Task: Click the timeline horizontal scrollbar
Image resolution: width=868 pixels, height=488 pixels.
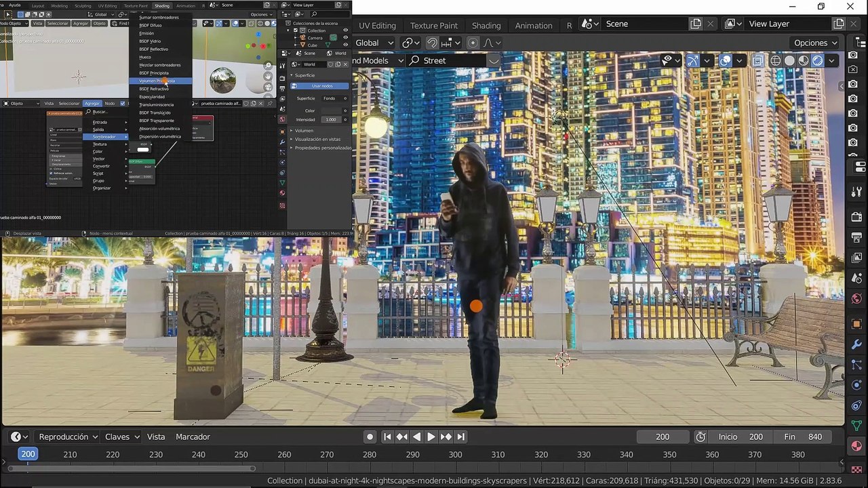Action: coord(131,468)
